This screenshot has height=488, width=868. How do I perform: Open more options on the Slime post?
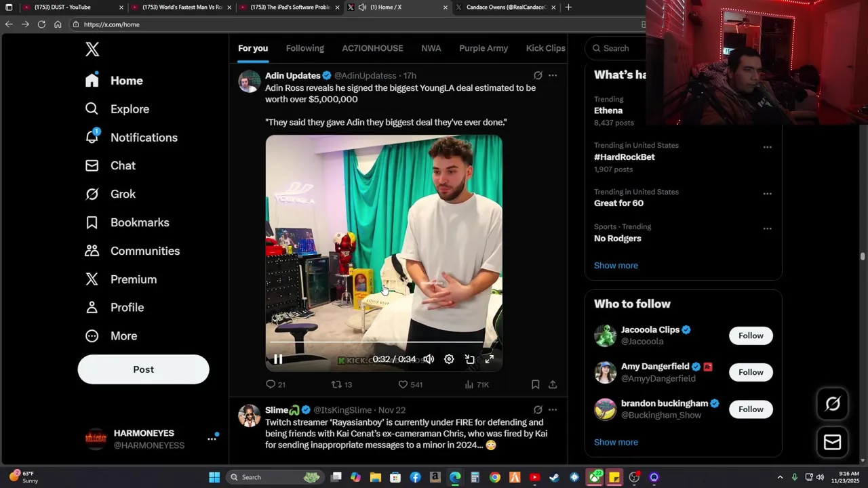pyautogui.click(x=553, y=409)
